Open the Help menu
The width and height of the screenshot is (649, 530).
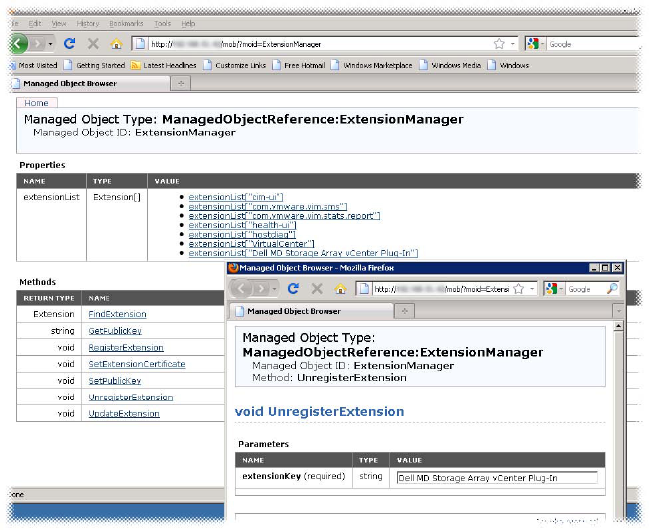pyautogui.click(x=188, y=24)
